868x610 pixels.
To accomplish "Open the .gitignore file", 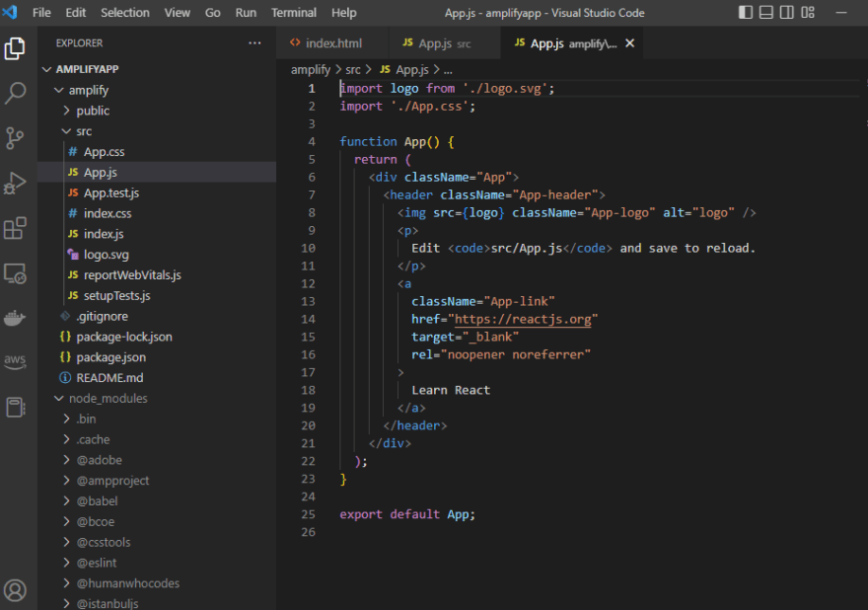I will pyautogui.click(x=157, y=317).
